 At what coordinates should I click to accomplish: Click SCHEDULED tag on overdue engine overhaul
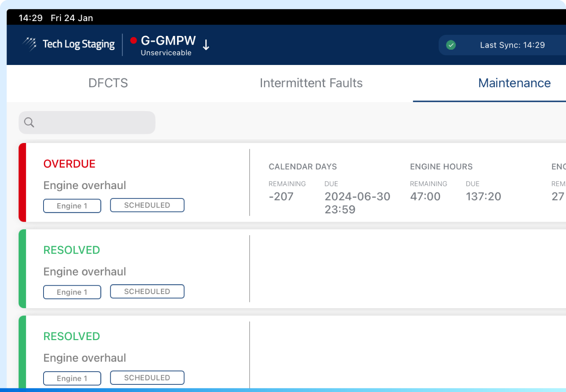(x=147, y=205)
